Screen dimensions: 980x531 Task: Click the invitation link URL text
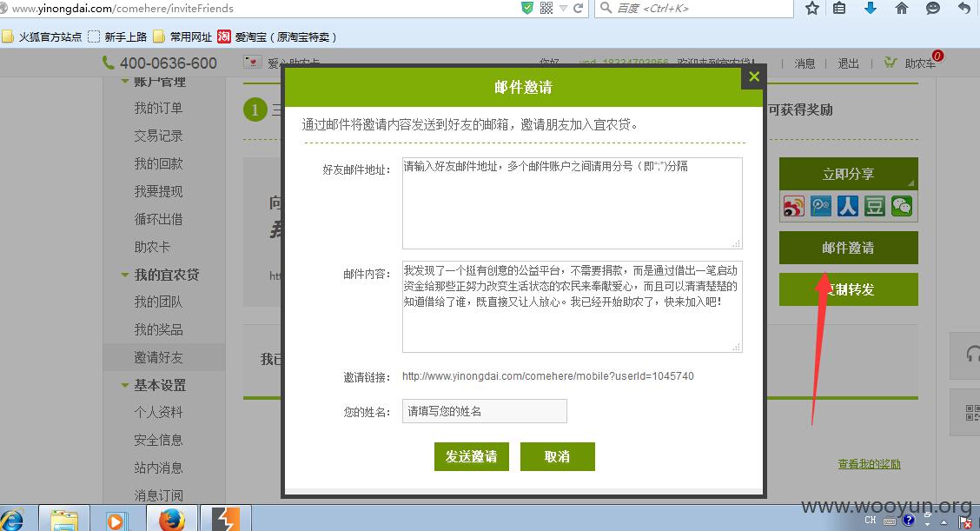tap(547, 376)
